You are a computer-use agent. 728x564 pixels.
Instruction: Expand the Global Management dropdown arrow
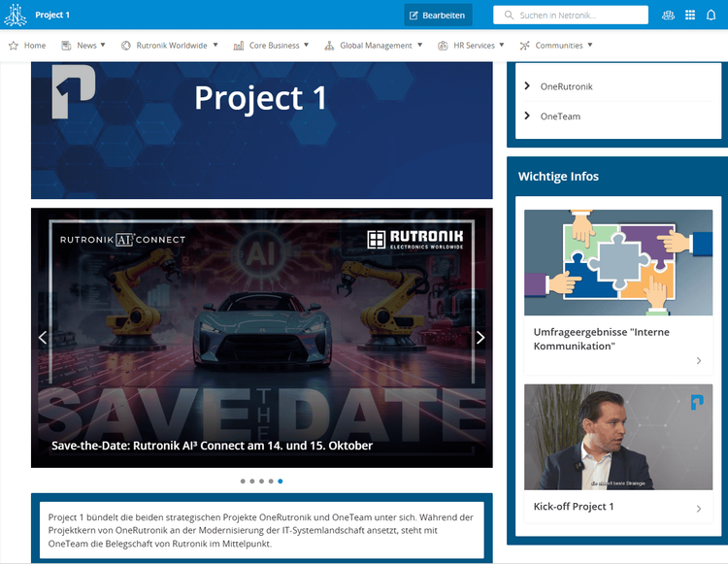click(419, 45)
